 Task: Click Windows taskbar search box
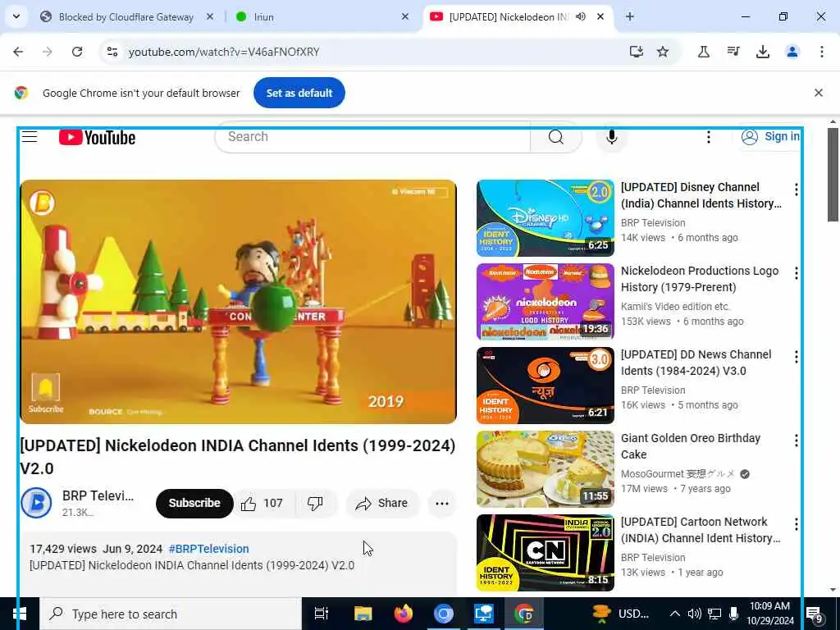pos(171,614)
